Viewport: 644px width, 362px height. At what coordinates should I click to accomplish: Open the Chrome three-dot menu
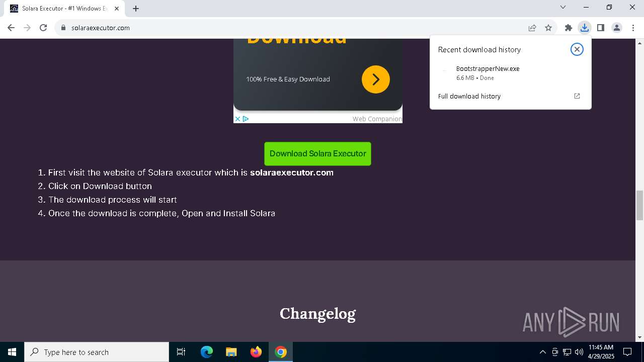click(x=633, y=28)
